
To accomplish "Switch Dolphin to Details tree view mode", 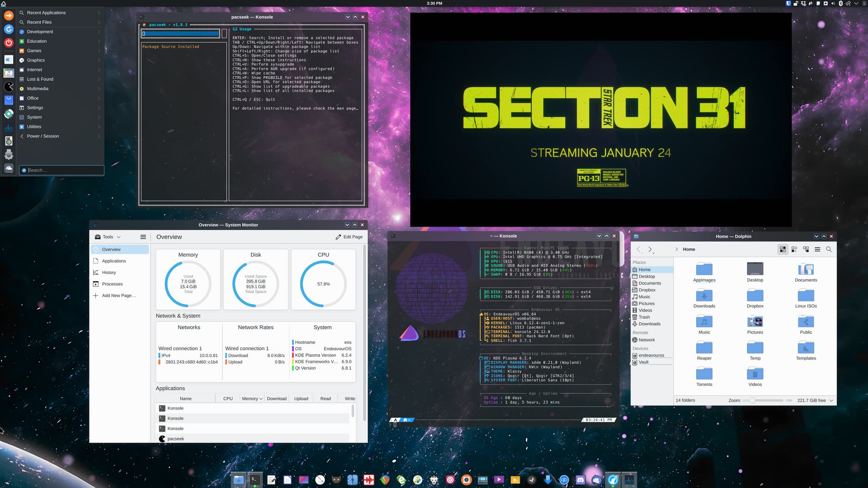I will click(806, 249).
